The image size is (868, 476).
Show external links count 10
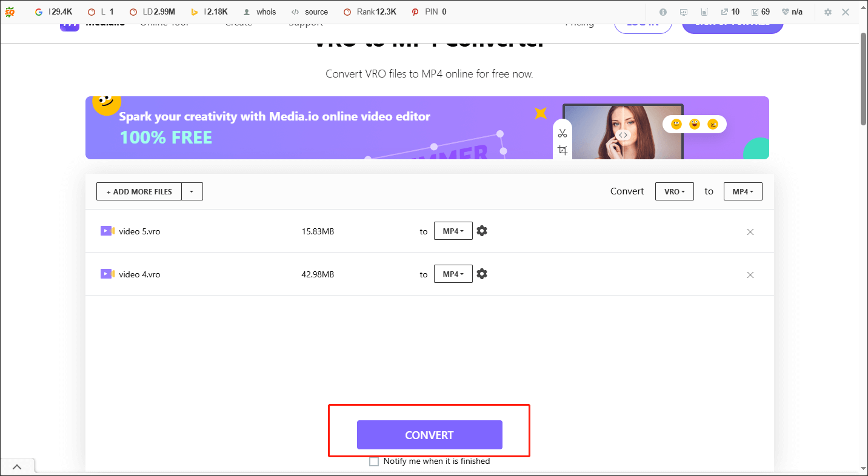730,12
